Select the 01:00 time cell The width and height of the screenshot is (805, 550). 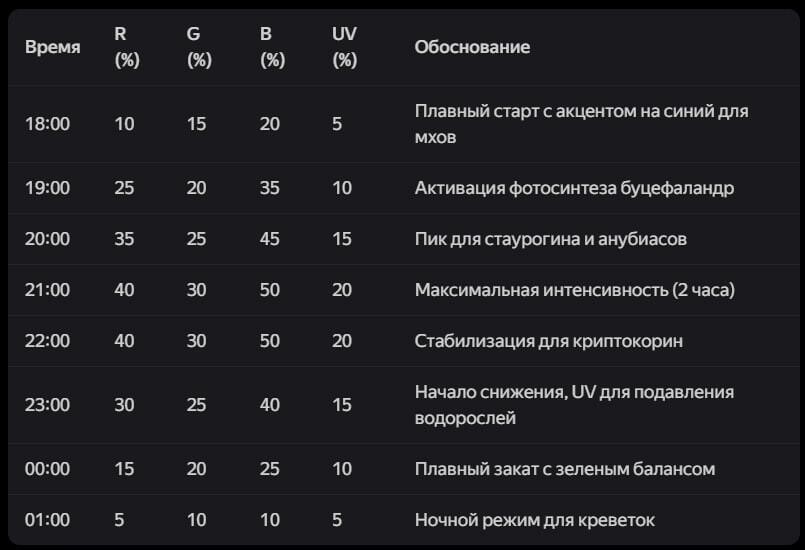point(48,520)
